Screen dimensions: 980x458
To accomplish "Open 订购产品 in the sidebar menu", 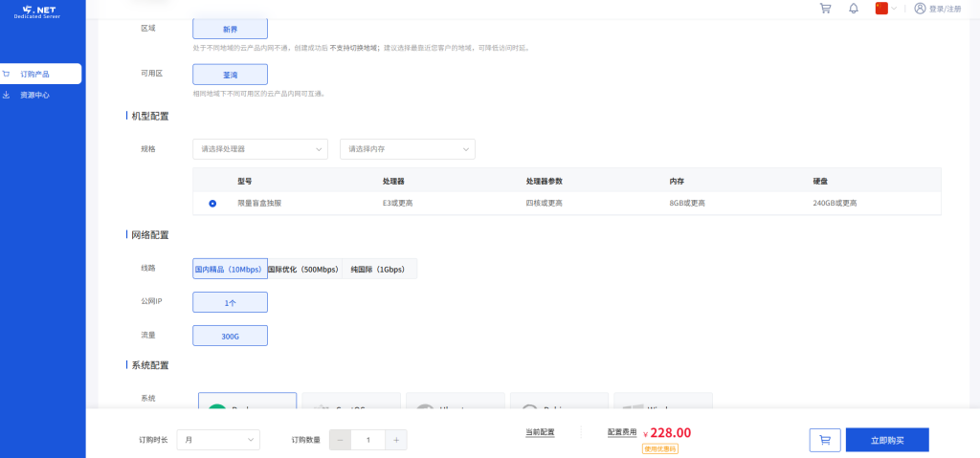I will point(35,74).
